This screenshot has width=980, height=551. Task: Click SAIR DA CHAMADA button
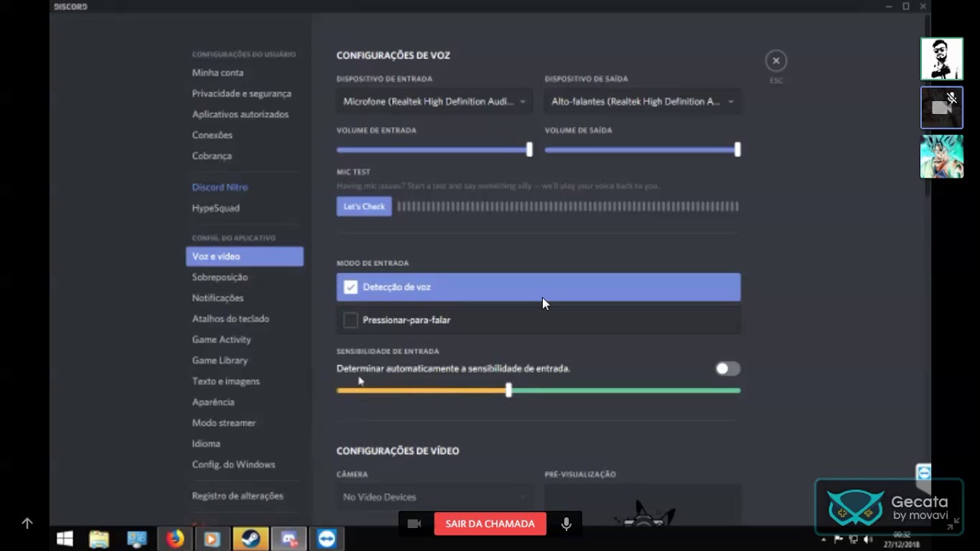click(x=490, y=523)
